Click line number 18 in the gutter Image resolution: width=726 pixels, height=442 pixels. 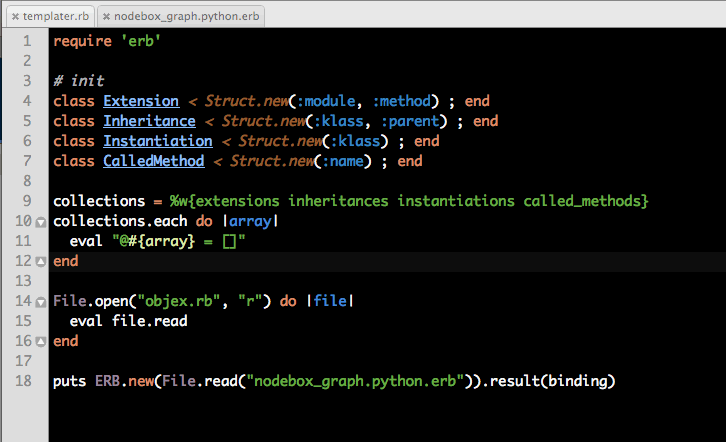pos(23,381)
